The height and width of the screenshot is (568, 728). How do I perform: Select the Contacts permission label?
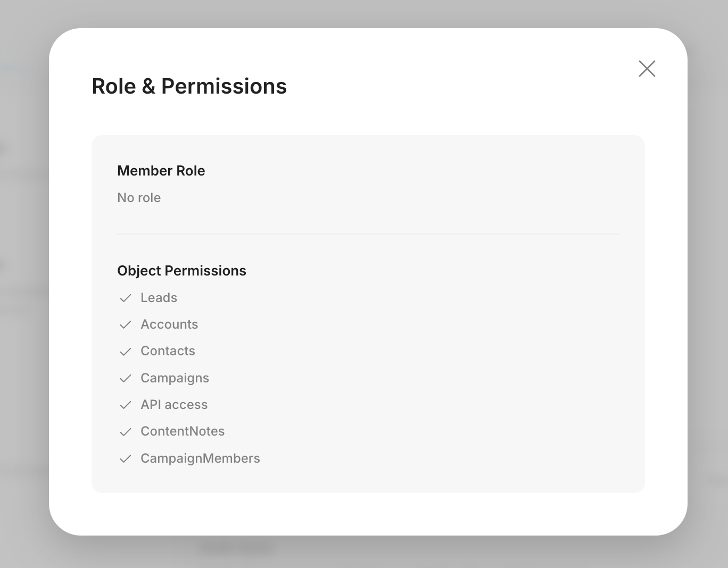168,351
